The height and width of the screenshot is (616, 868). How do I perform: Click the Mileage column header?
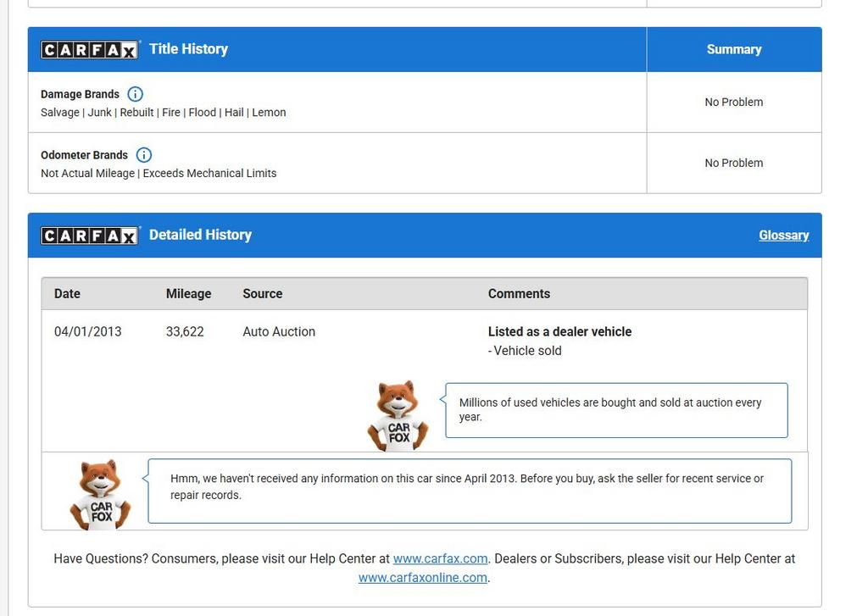click(189, 294)
